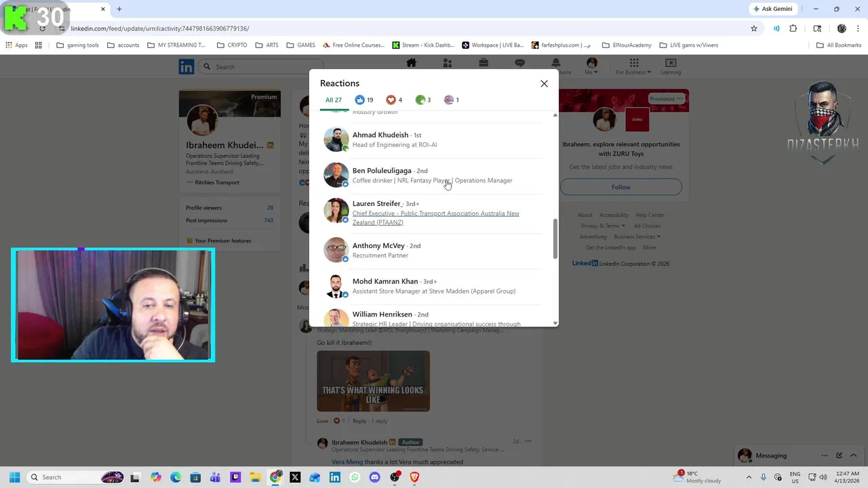Expand Business Services footer dropdown
Image resolution: width=868 pixels, height=488 pixels.
pyautogui.click(x=637, y=237)
